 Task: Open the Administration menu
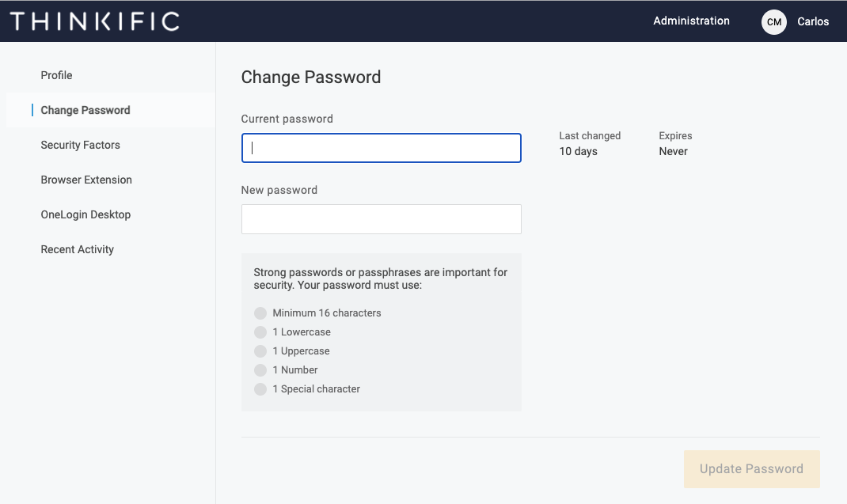tap(691, 21)
